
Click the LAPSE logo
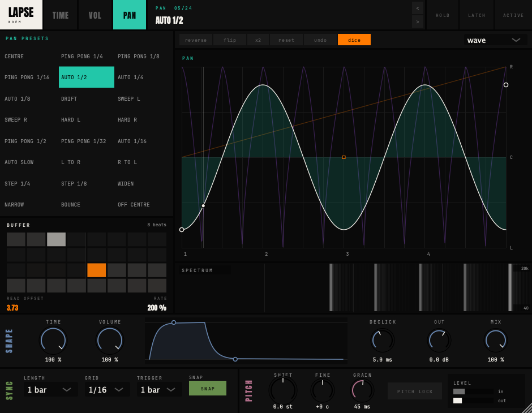coord(21,15)
